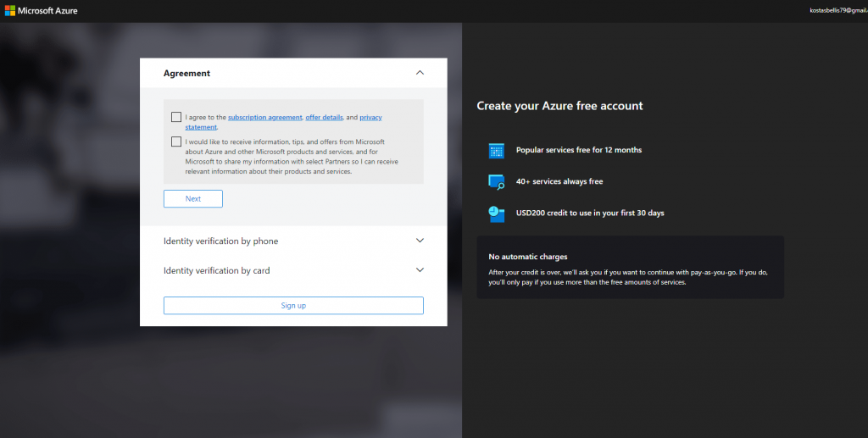Image resolution: width=868 pixels, height=438 pixels.
Task: Click the Microsoft four-square logo
Action: pos(10,10)
